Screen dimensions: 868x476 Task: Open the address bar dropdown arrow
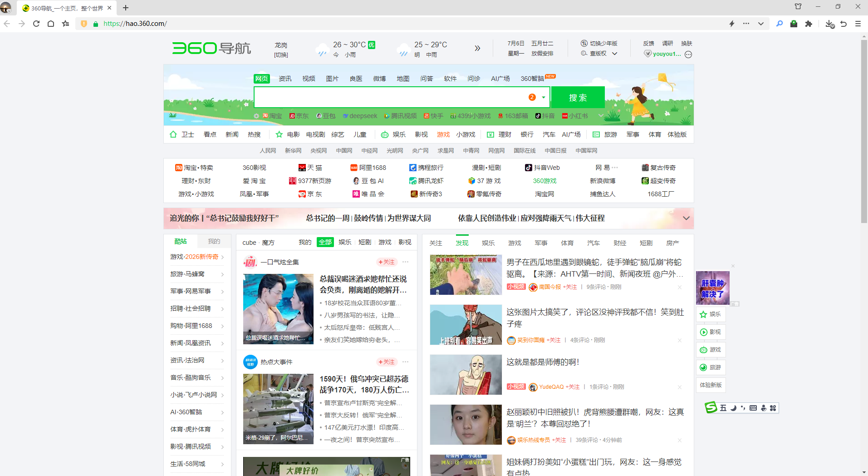[761, 24]
